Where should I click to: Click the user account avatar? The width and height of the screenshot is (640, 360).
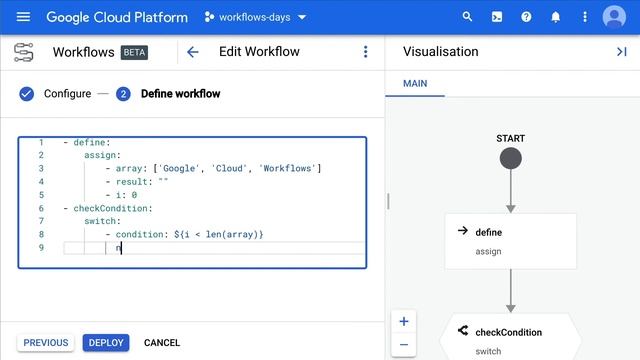coord(614,17)
